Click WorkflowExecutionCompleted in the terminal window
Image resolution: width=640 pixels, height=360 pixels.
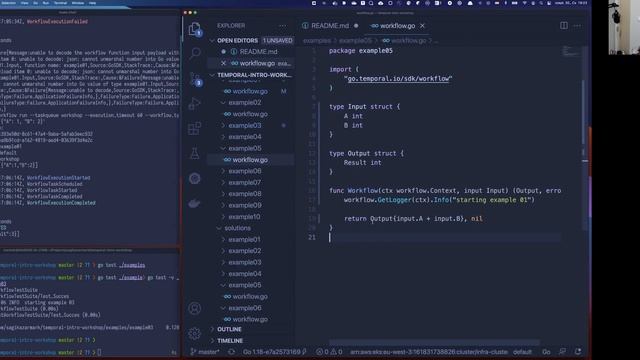point(61,203)
